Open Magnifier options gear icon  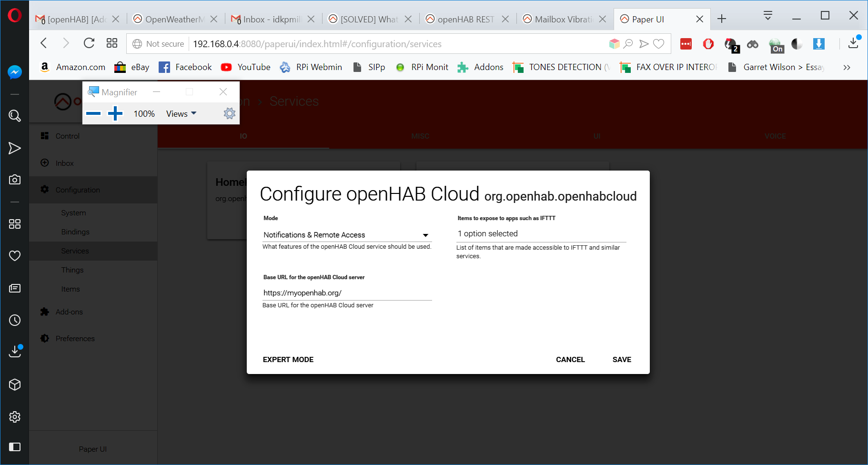[x=229, y=113]
